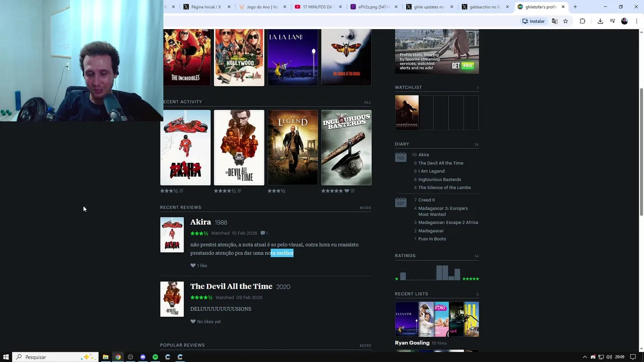This screenshot has width=644, height=362.
Task: Open MORE popular reviews link
Action: click(365, 345)
